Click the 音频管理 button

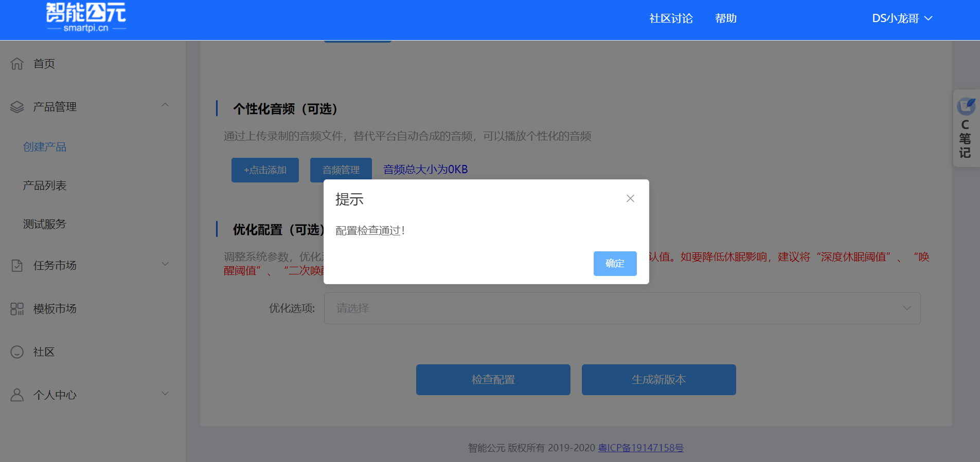click(x=341, y=169)
